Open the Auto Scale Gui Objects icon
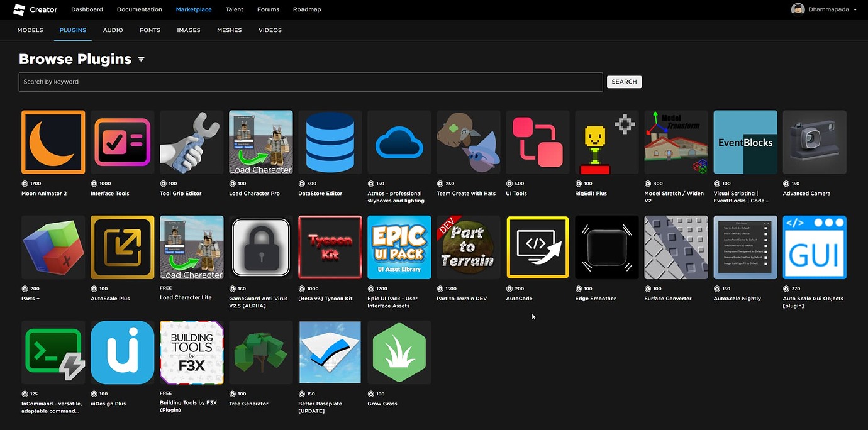Image resolution: width=868 pixels, height=430 pixels. [x=815, y=247]
